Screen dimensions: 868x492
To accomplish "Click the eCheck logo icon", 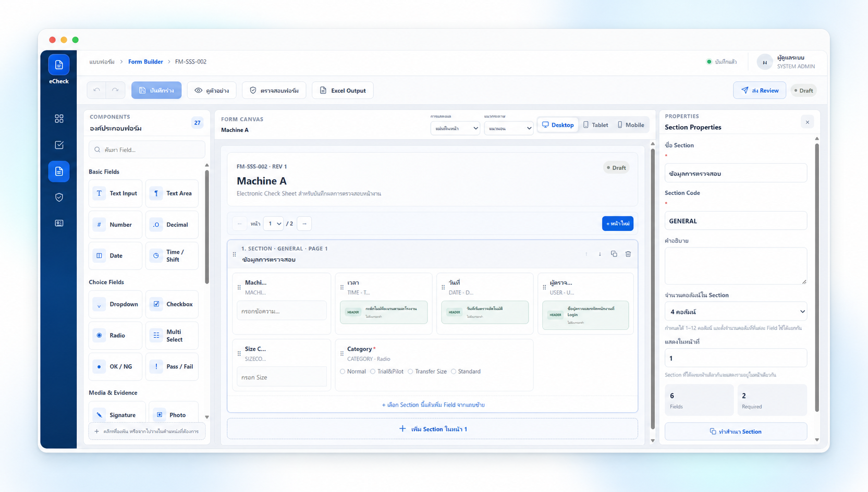I will pos(59,65).
